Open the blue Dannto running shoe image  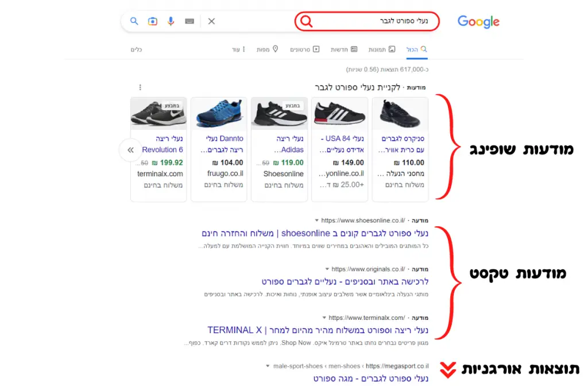219,114
